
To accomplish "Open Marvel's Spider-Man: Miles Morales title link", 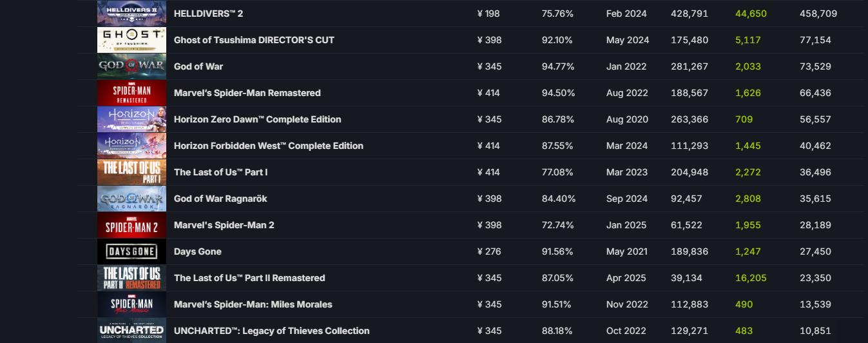I will 253,304.
